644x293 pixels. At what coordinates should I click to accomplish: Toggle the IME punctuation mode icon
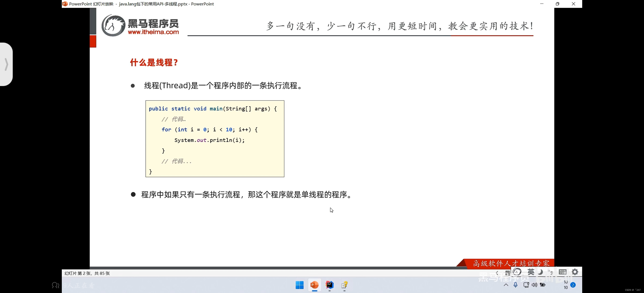550,272
